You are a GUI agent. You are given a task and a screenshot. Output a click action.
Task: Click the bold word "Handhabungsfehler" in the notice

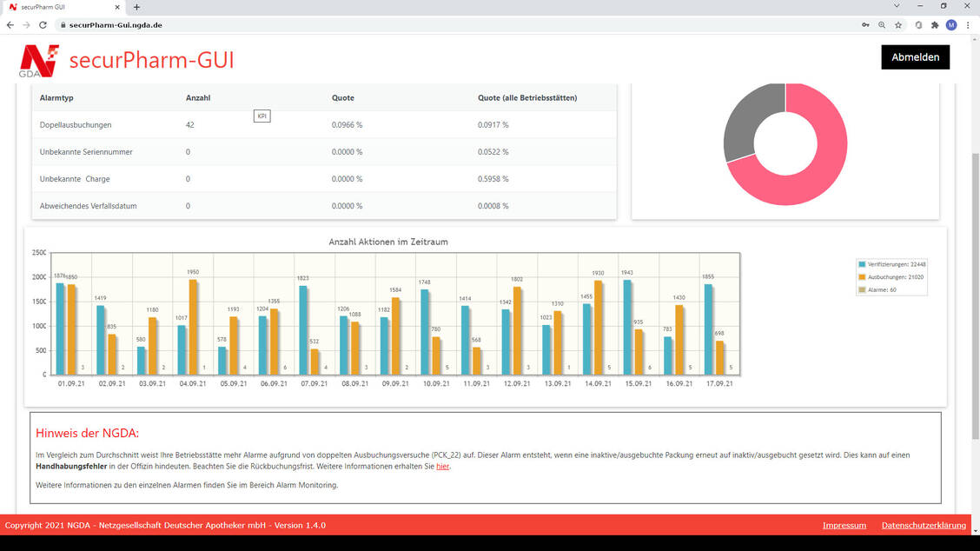pyautogui.click(x=71, y=467)
